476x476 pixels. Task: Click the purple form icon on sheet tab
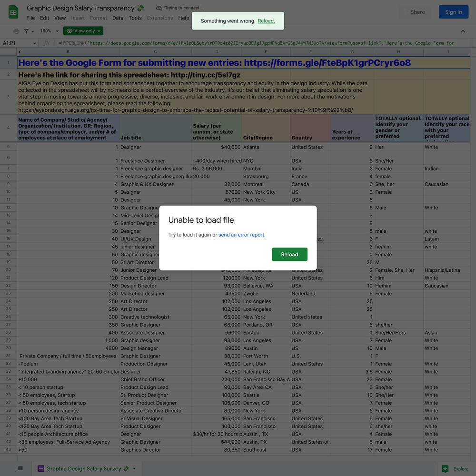click(40, 468)
